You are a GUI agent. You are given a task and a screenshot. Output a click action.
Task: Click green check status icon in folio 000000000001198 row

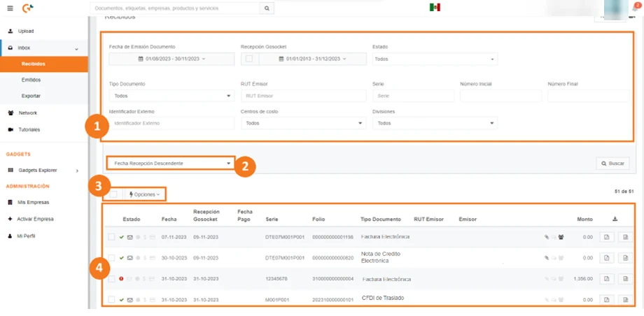click(x=121, y=237)
